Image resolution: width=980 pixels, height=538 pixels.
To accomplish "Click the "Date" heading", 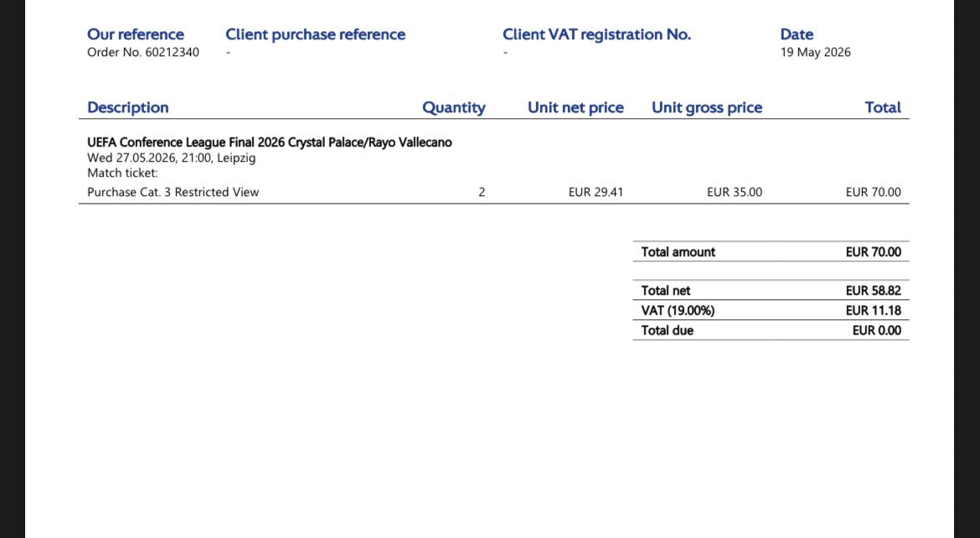I will click(x=797, y=34).
